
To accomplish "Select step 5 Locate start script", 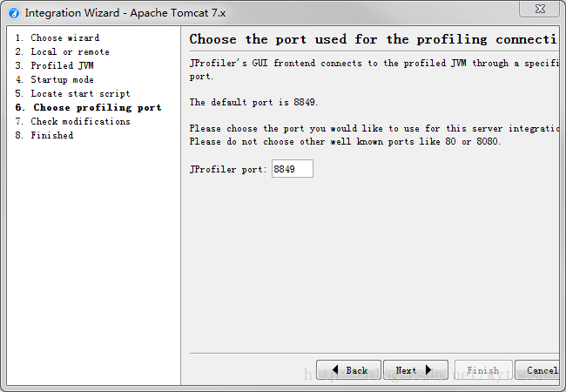I will click(x=72, y=93).
